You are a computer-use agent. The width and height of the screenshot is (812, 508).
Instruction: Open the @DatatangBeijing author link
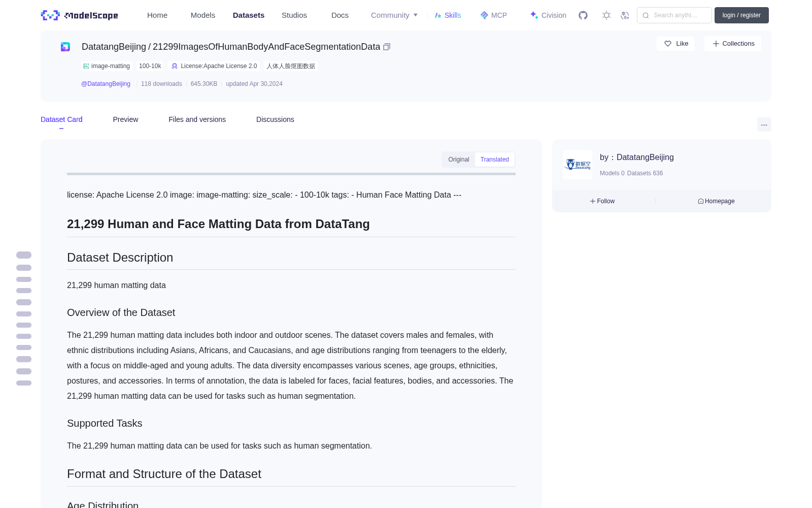(106, 84)
